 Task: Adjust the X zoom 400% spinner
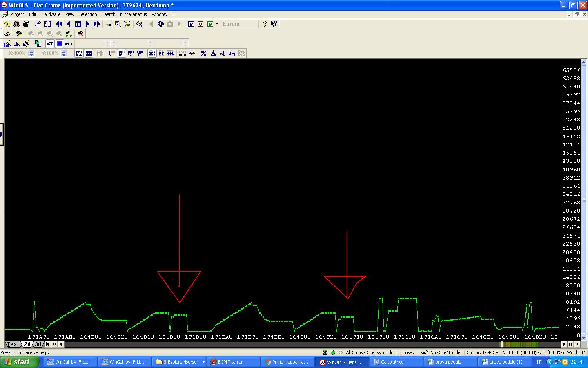[x=31, y=54]
